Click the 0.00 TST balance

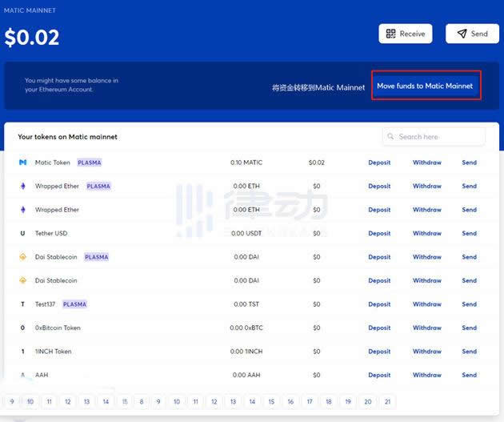[246, 304]
